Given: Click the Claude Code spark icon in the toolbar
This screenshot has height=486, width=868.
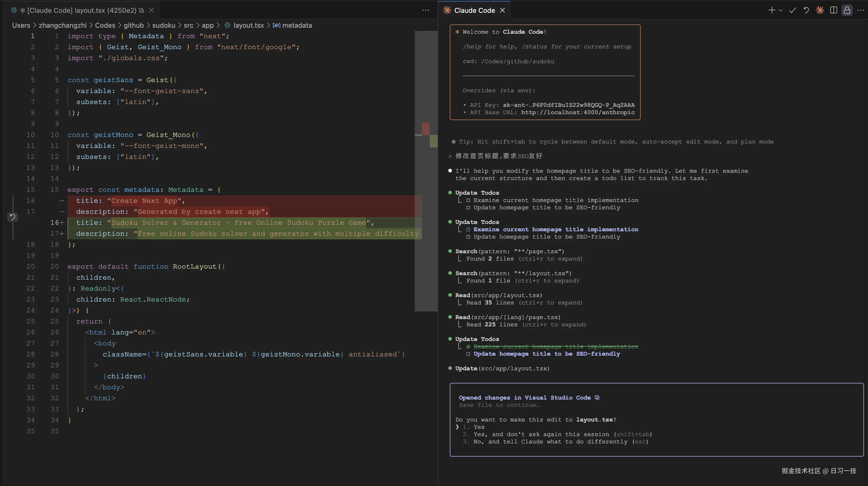Looking at the screenshot, I should click(820, 10).
